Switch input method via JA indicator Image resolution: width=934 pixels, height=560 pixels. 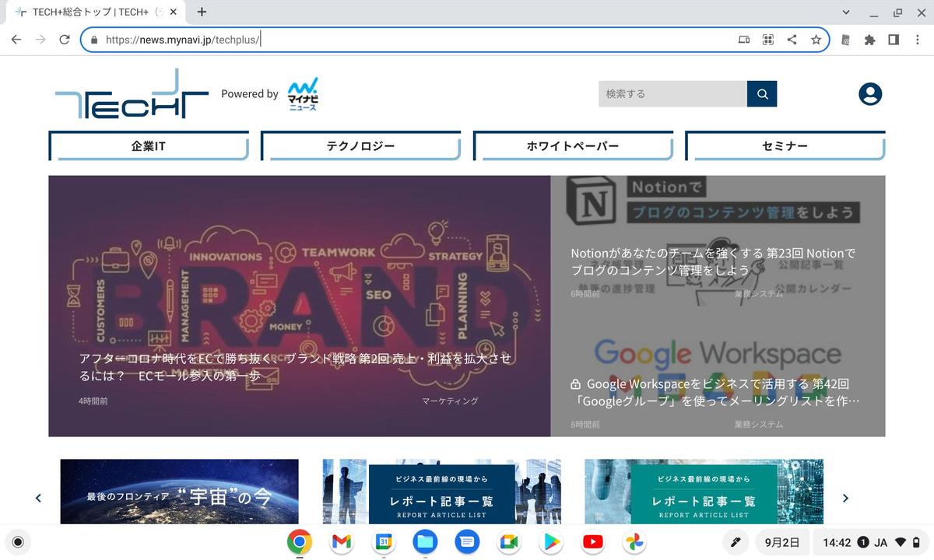click(x=882, y=542)
